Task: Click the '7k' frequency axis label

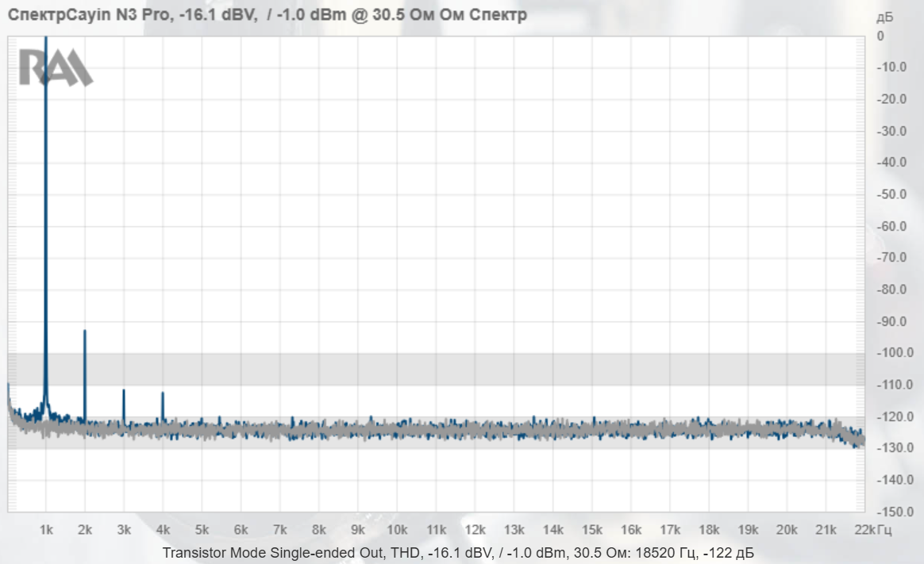Action: click(x=280, y=530)
